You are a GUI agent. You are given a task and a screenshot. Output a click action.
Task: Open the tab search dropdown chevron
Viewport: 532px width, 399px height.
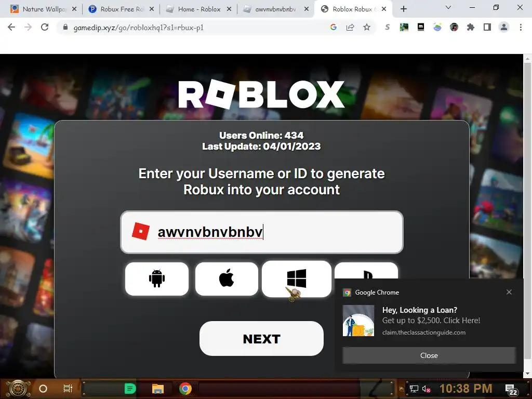click(448, 7)
